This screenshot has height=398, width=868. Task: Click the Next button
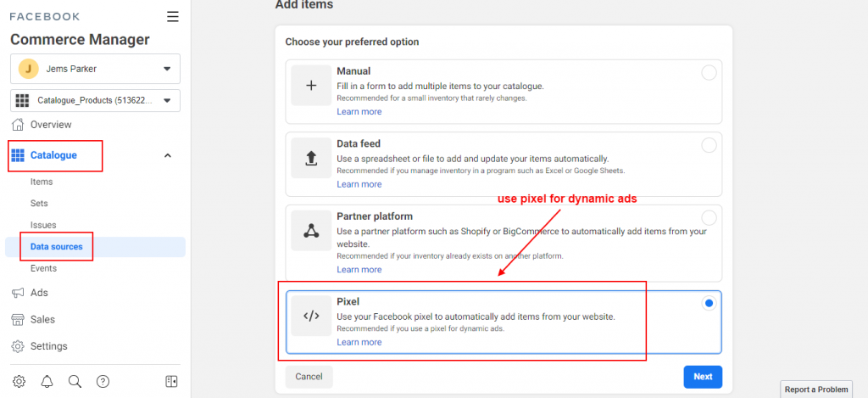pyautogui.click(x=703, y=377)
